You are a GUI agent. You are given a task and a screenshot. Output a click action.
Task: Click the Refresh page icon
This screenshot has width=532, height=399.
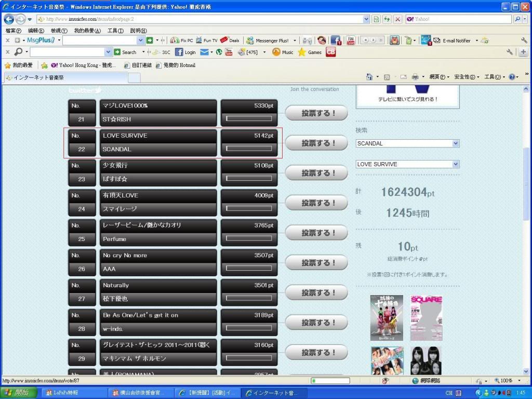(x=387, y=19)
